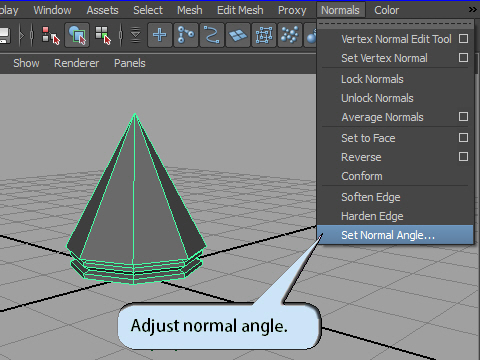Activate select by object type icon
The height and width of the screenshot is (360, 480).
(77, 35)
